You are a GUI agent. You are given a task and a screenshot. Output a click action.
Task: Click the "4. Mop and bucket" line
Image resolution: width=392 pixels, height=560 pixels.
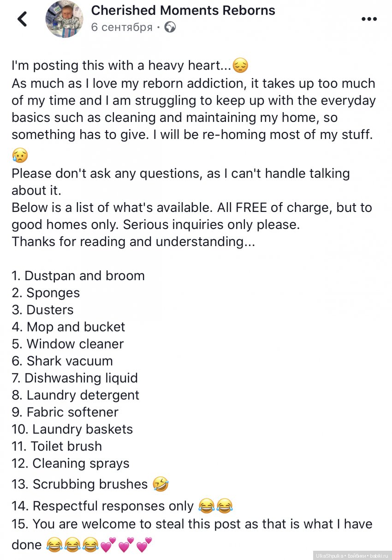pos(68,327)
